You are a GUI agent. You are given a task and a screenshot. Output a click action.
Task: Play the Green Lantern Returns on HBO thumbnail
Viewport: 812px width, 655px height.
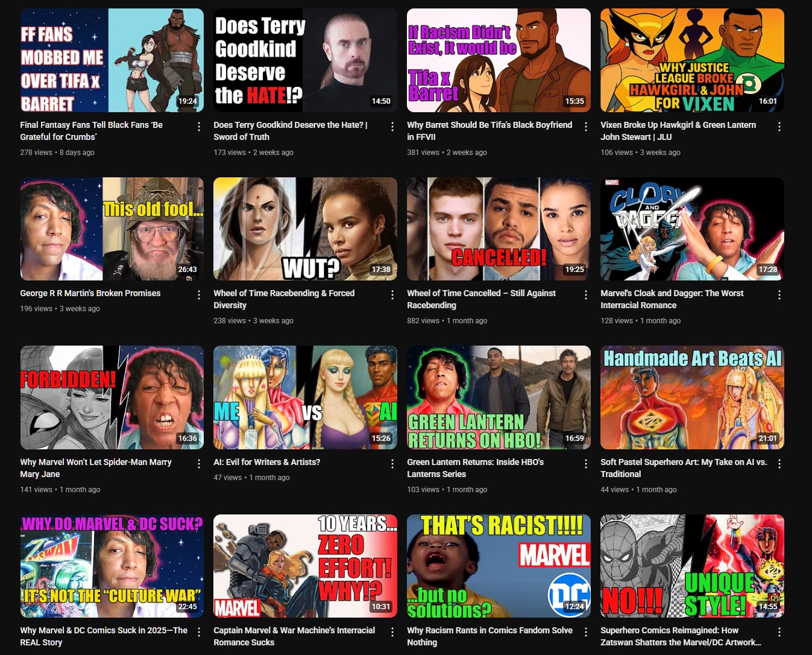499,397
